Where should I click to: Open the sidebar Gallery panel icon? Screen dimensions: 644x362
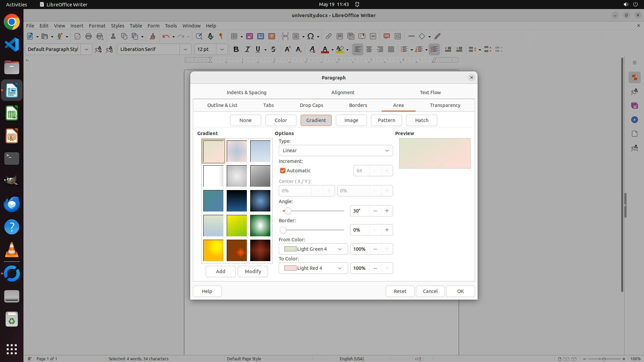coord(634,106)
